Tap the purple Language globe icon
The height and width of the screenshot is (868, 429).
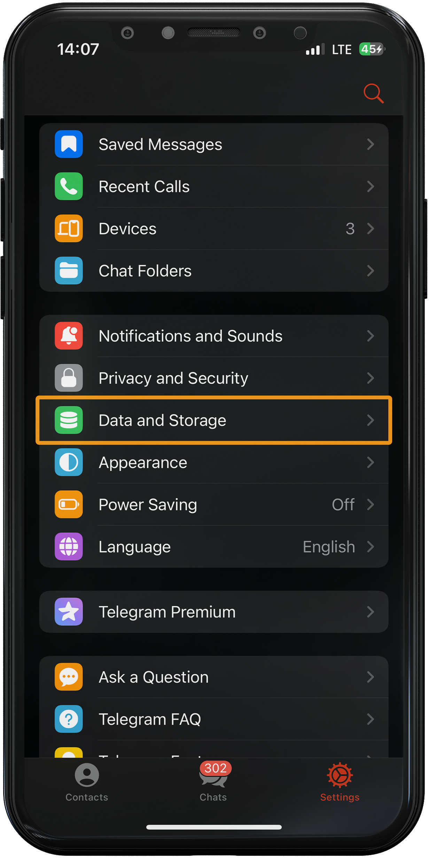[x=69, y=546]
